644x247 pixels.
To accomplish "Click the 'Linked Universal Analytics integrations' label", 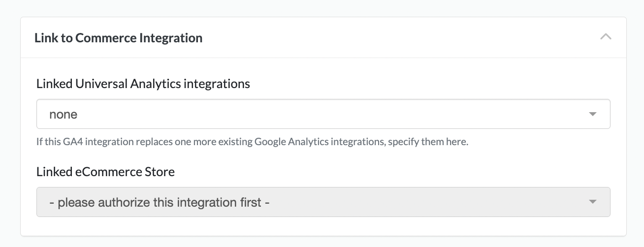I will pyautogui.click(x=143, y=84).
